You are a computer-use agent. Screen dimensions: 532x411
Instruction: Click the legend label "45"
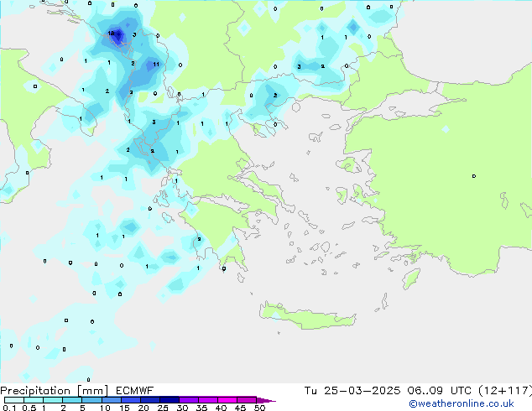pos(240,408)
